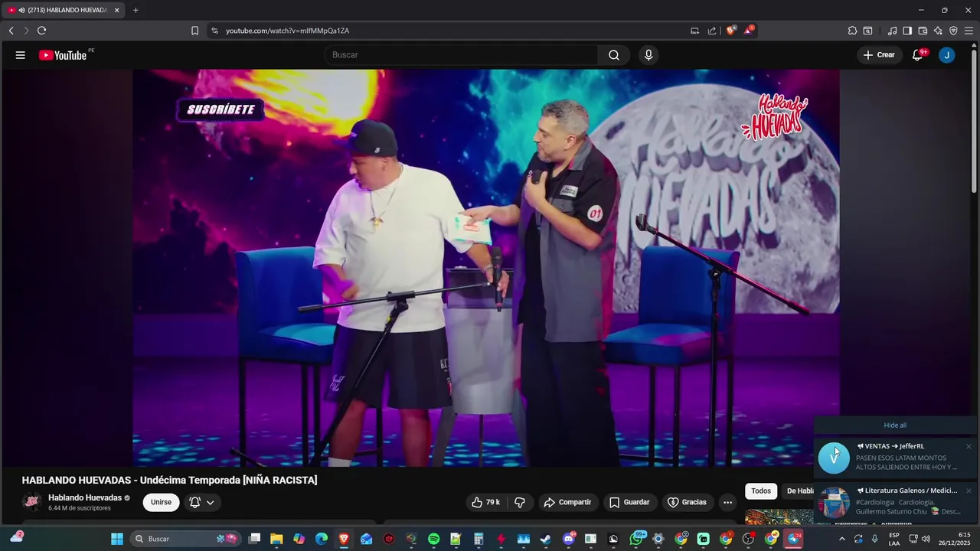
Task: Open YouTube notifications bell
Action: 918,55
